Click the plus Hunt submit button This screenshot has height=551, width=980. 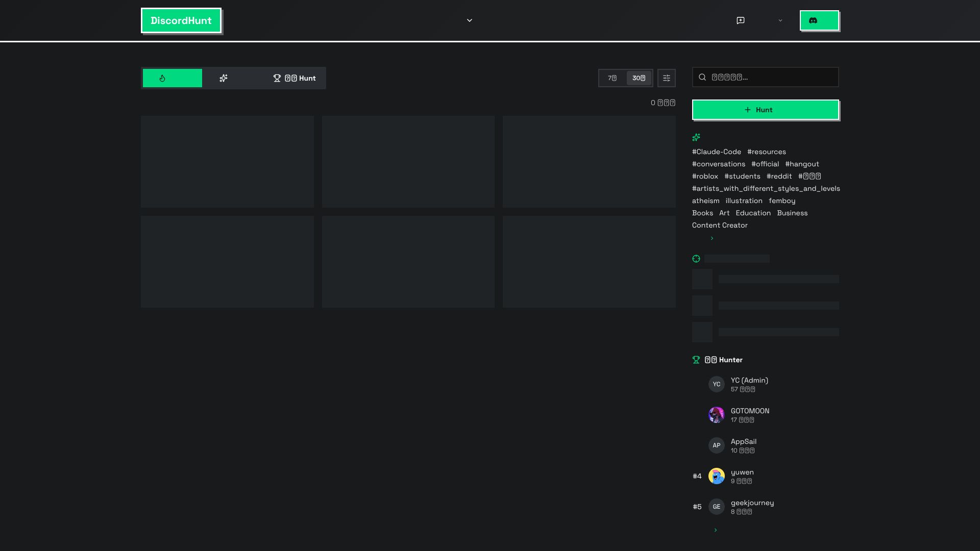[x=766, y=110]
